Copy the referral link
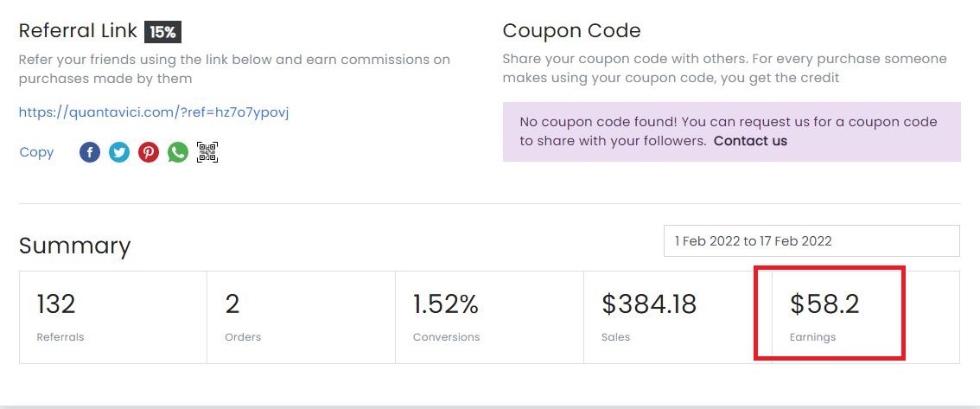Viewport: 980px width, 409px height. click(36, 152)
